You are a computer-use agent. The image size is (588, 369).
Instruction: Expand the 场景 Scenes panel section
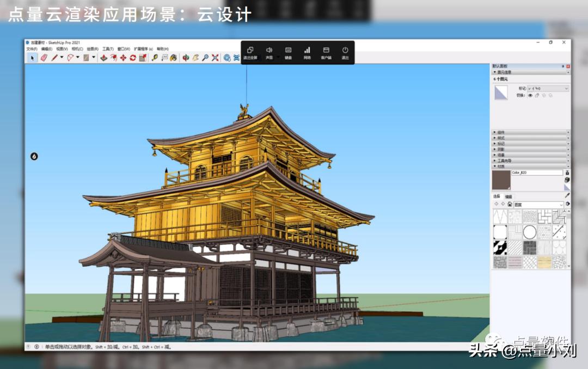coord(531,155)
